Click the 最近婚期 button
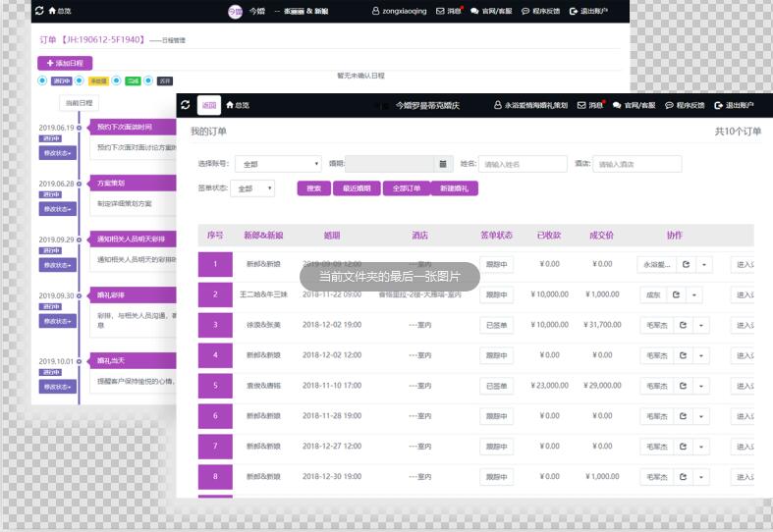The width and height of the screenshot is (773, 532). click(x=357, y=188)
